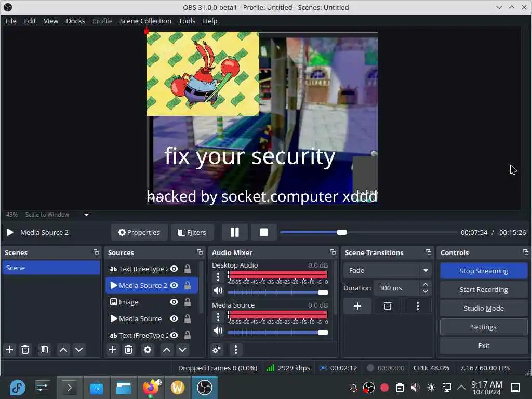
Task: Click Start Recording button
Action: (x=484, y=289)
